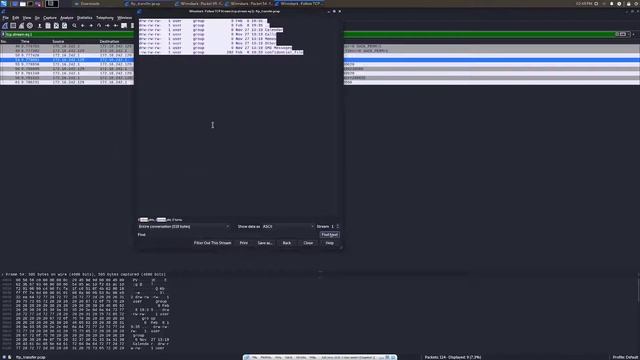Open the Telephony menu
This screenshot has height=360, width=640.
click(x=104, y=18)
